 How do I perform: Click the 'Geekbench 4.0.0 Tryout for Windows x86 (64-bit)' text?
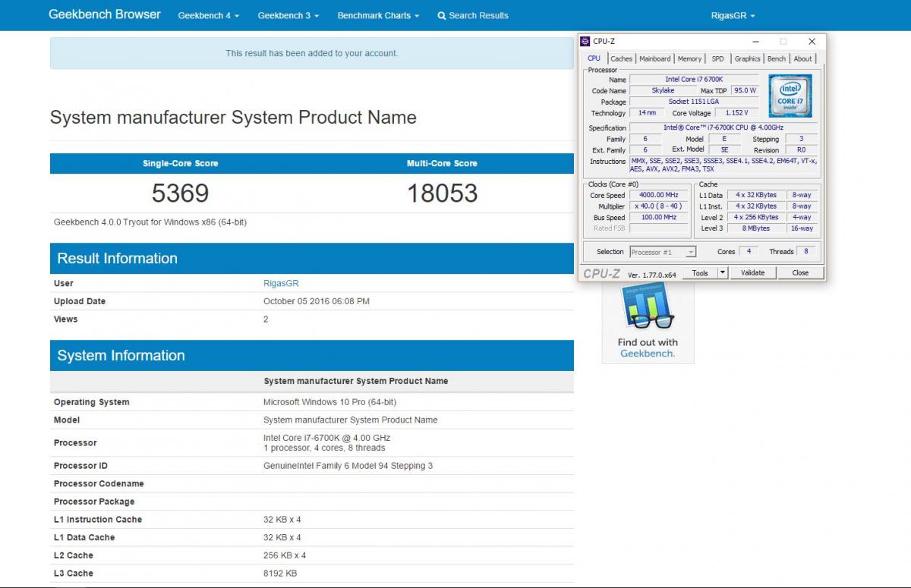click(x=150, y=222)
